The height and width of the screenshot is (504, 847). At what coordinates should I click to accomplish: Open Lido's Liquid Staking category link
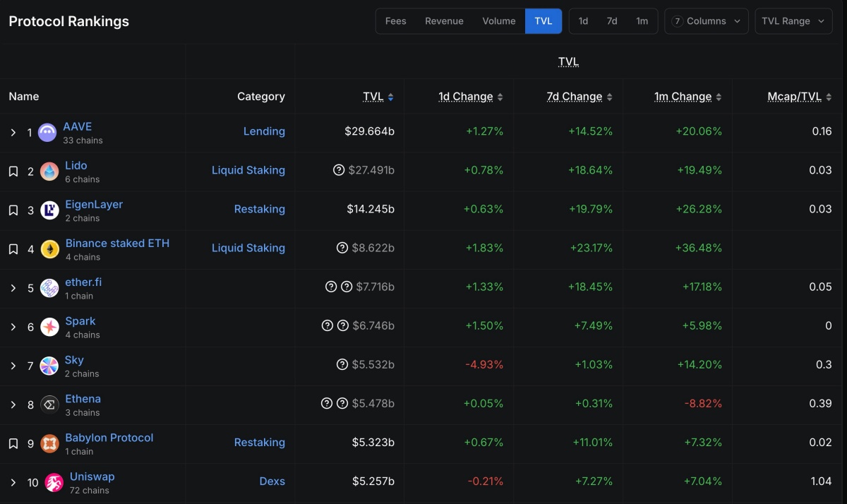pos(248,170)
